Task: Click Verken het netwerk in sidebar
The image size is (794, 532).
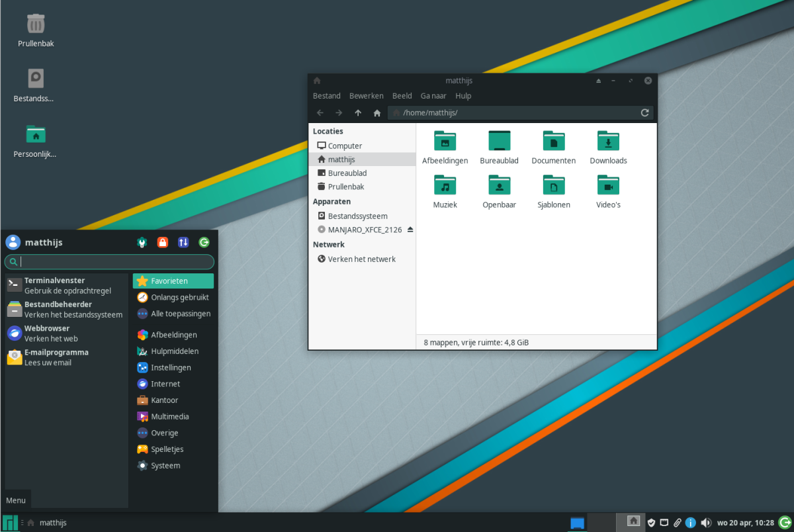Action: tap(361, 259)
